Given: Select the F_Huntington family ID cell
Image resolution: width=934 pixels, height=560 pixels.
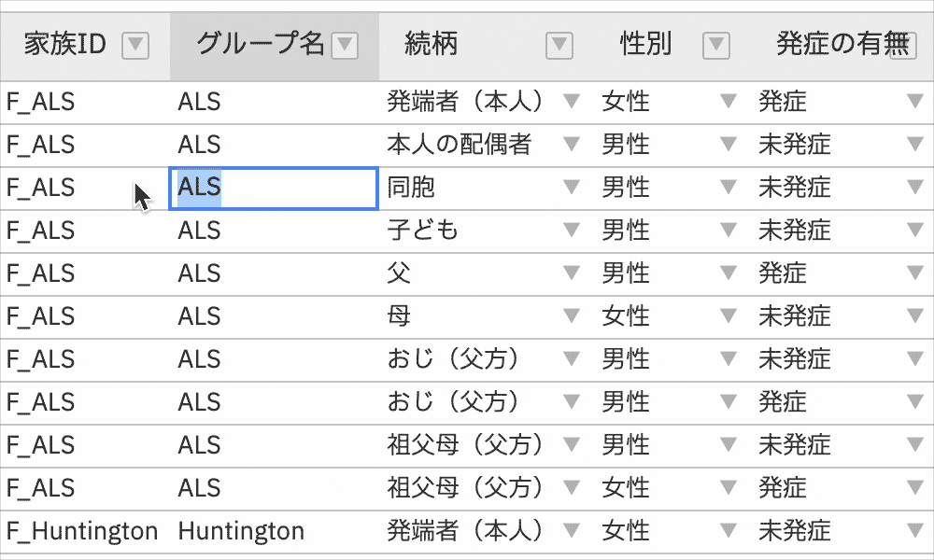Looking at the screenshot, I should pos(82,531).
